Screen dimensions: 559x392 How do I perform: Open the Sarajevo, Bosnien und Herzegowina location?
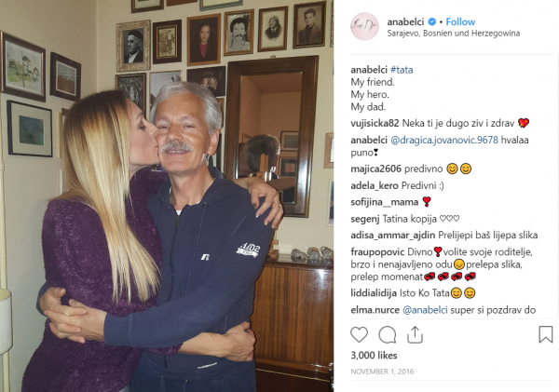coord(454,34)
